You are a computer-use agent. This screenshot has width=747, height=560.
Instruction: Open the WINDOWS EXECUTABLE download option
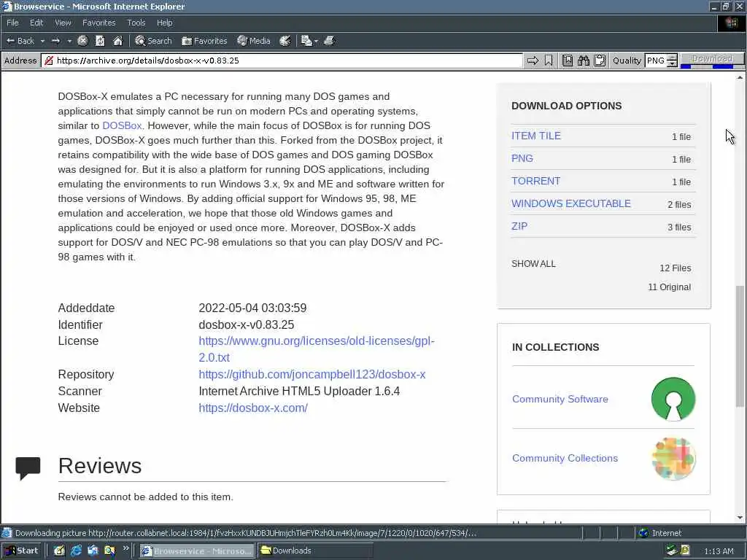570,204
